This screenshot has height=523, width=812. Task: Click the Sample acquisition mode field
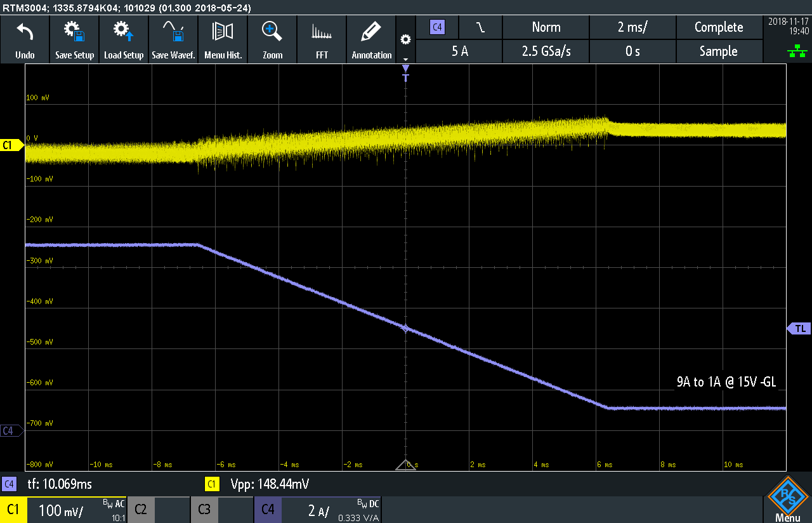click(x=718, y=51)
